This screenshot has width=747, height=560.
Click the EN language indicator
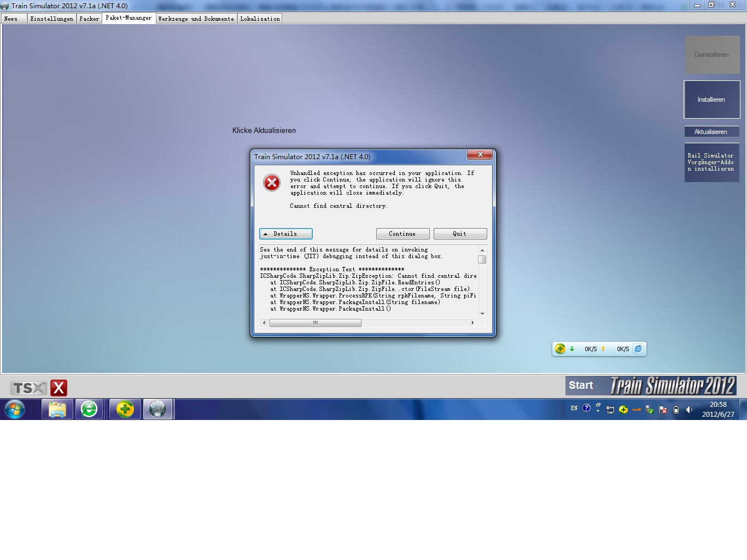pos(574,408)
